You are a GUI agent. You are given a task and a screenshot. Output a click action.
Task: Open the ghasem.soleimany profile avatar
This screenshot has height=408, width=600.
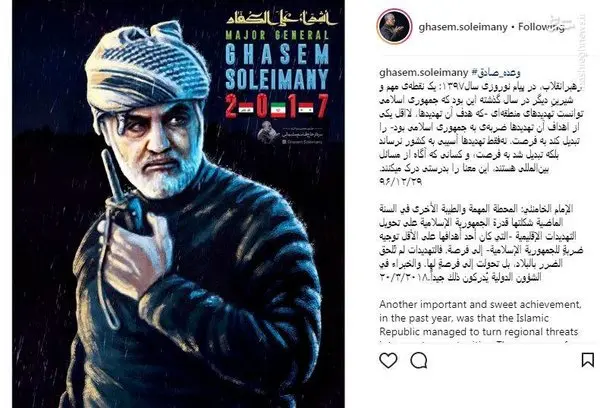tap(395, 27)
